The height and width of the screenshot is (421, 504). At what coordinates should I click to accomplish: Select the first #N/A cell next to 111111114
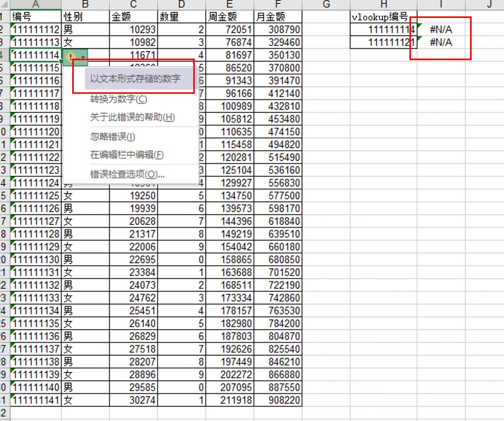(x=441, y=30)
